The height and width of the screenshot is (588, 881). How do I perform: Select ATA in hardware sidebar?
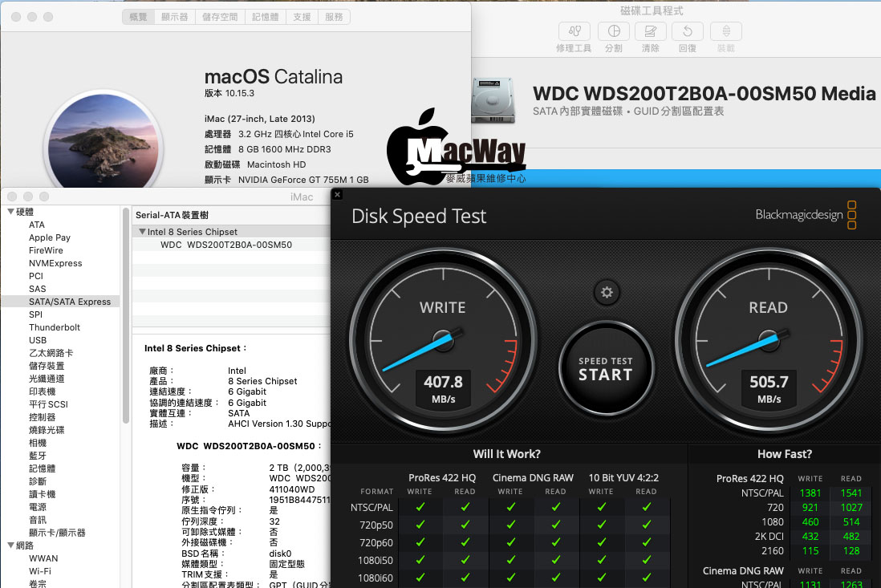click(x=37, y=225)
